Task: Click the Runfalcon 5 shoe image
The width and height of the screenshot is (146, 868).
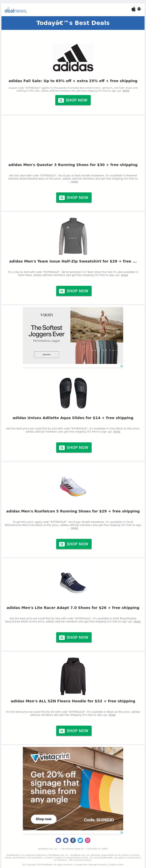Action: [73, 487]
